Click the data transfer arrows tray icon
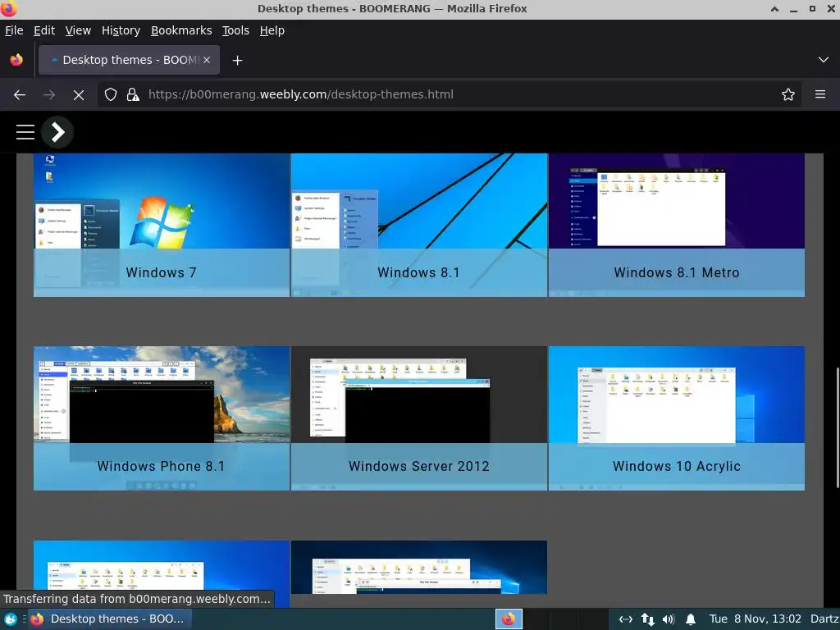The image size is (840, 630). pyautogui.click(x=648, y=619)
